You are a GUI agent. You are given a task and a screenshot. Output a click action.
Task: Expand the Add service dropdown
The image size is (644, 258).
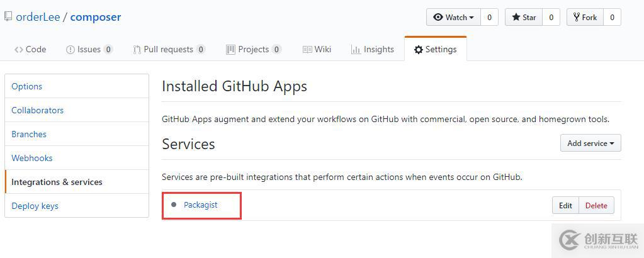590,143
